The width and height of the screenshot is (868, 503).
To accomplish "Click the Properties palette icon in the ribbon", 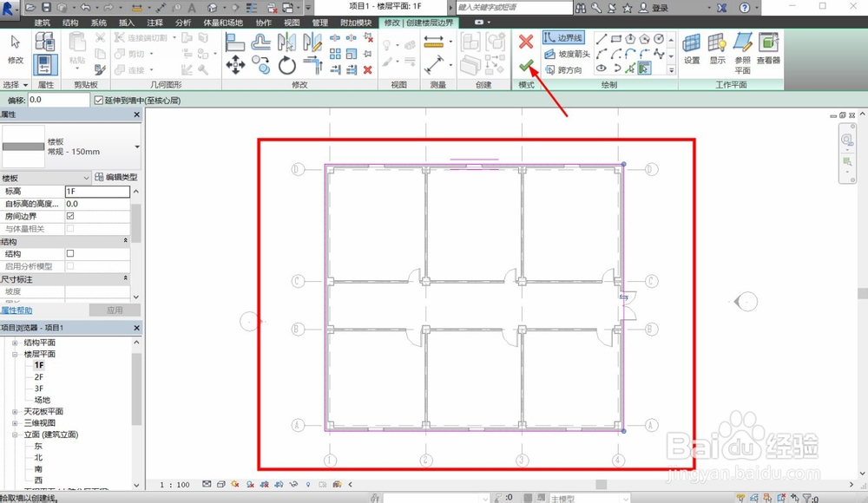I will pyautogui.click(x=45, y=65).
